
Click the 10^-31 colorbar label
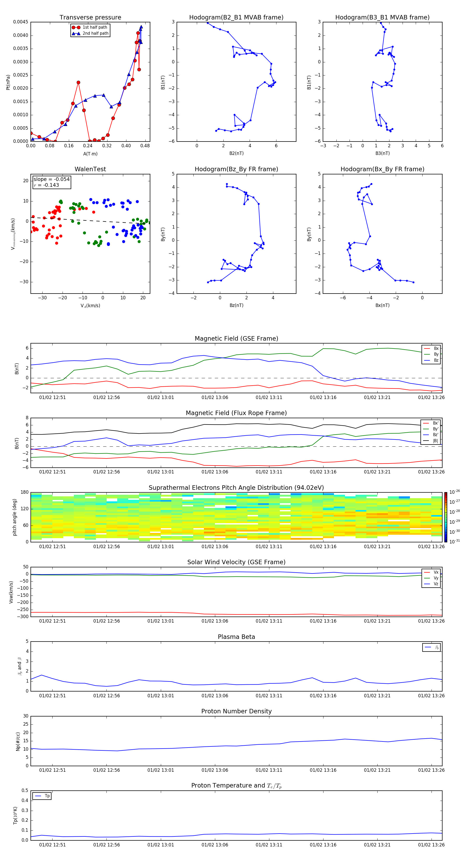455,542
